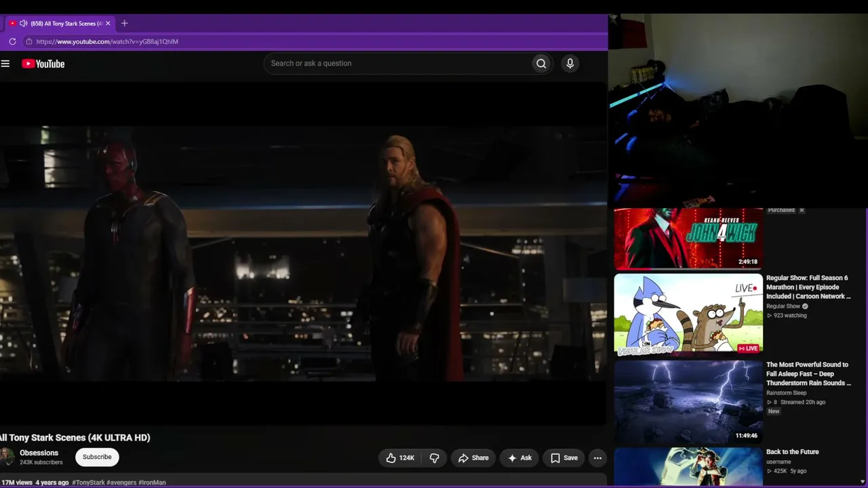
Task: Visit the Rainstorm Sleep channel name
Action: 787,393
